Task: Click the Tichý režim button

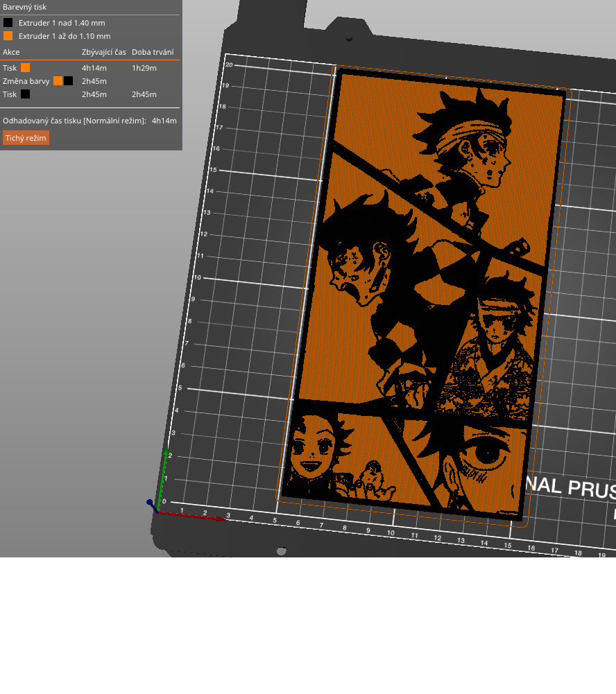Action: [x=26, y=138]
